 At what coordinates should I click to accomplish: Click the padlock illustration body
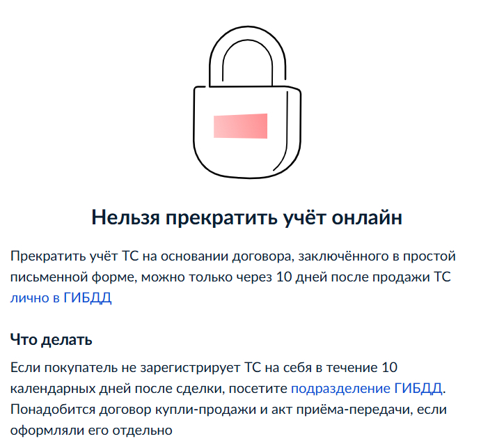[x=247, y=132]
